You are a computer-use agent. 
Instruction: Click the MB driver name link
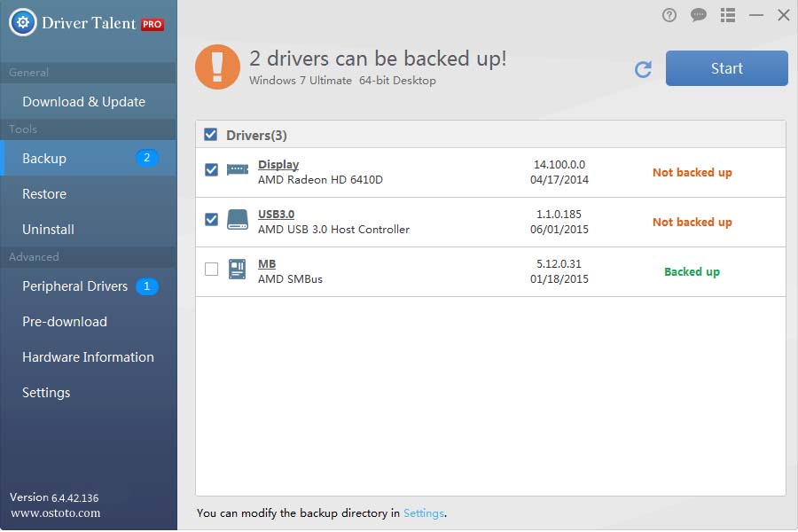267,263
